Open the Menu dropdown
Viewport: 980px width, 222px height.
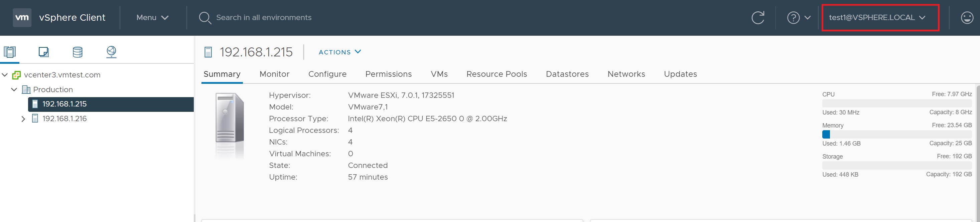pos(152,17)
